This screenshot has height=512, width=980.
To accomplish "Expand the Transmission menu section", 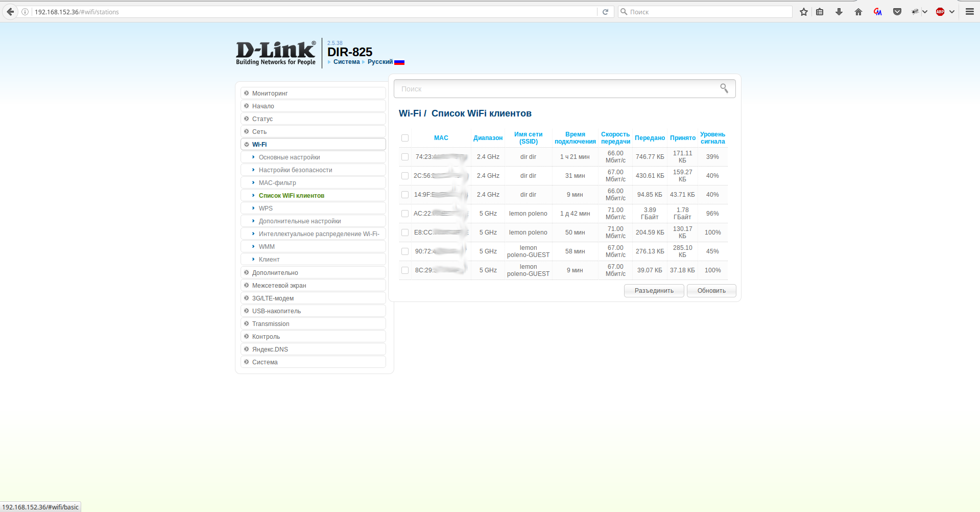I will (x=313, y=323).
